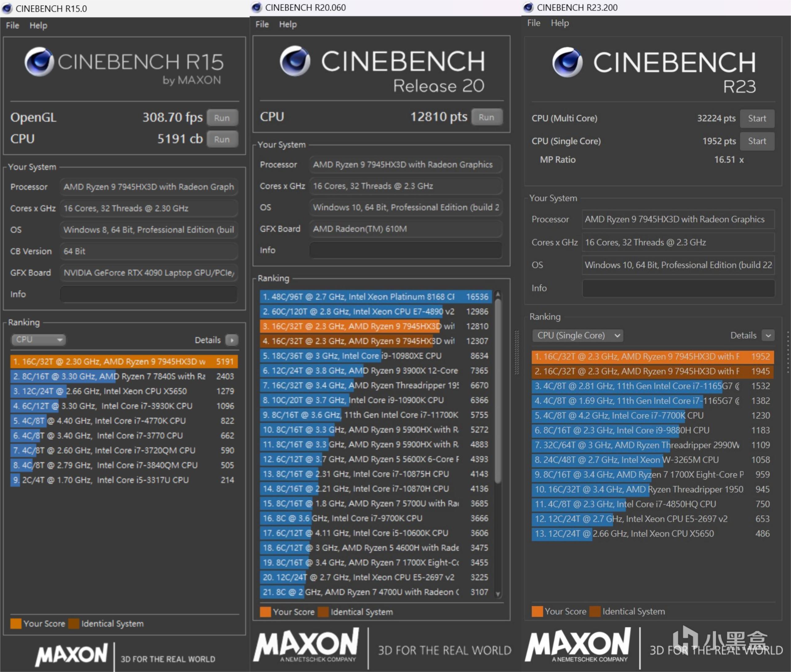Click the Cinebench R20 title bar icon
The image size is (791, 672).
[257, 7]
